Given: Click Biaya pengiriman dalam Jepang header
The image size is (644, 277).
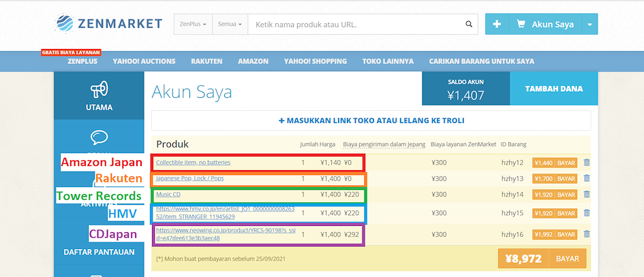Looking at the screenshot, I should click(384, 144).
